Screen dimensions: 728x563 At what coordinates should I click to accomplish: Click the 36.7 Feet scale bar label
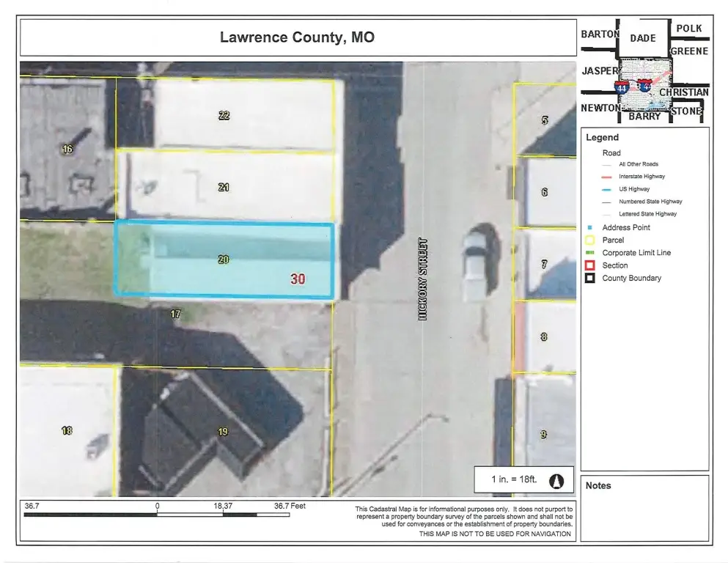(x=290, y=506)
